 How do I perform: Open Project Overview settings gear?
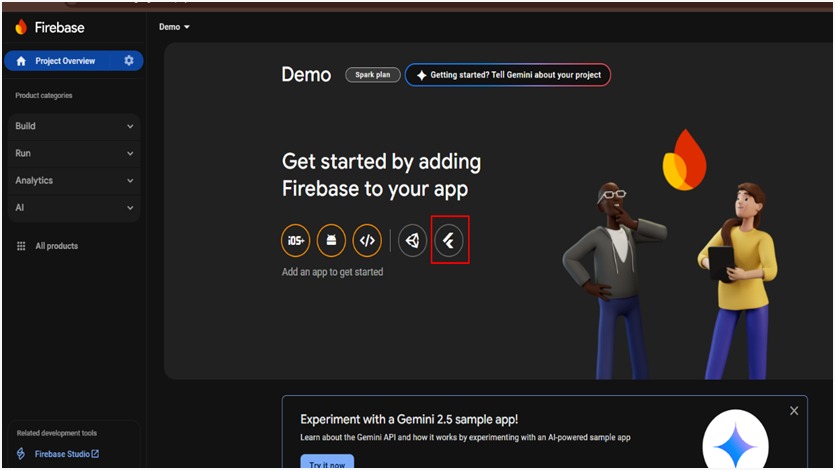point(129,61)
